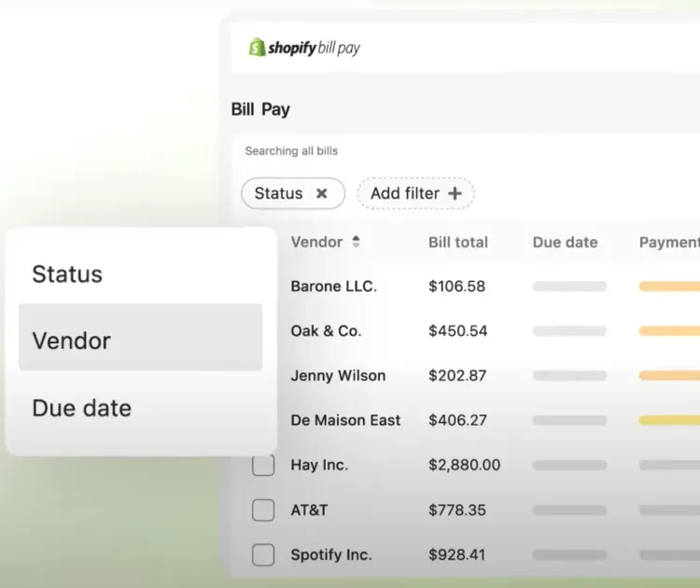Click the $928.41 bill total
Image resolution: width=700 pixels, height=588 pixels.
point(456,555)
